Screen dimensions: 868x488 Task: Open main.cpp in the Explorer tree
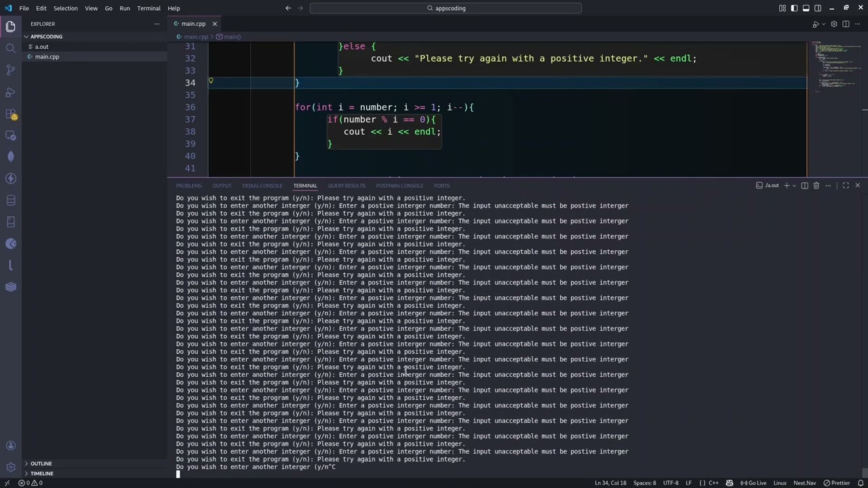(95, 56)
